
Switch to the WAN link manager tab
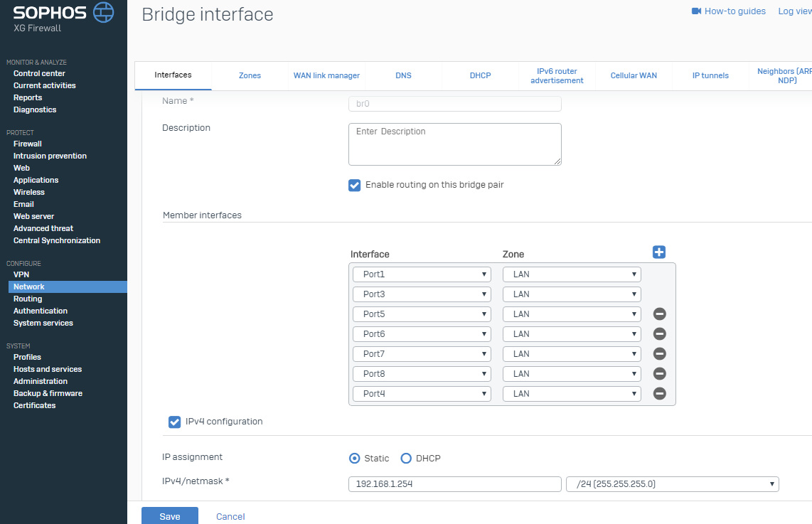(326, 75)
